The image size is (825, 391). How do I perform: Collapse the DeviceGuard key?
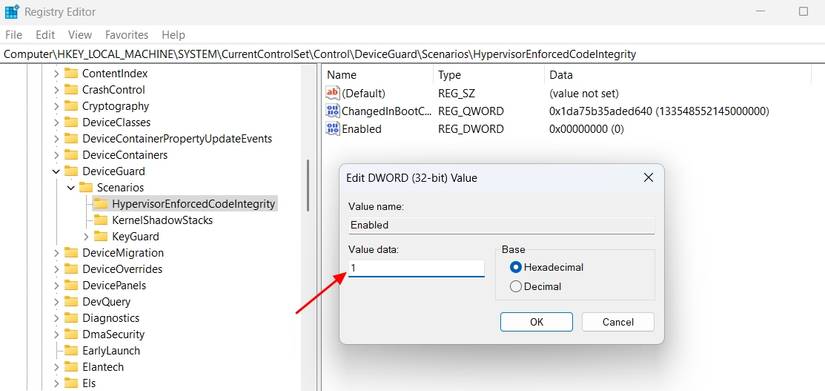pyautogui.click(x=56, y=172)
